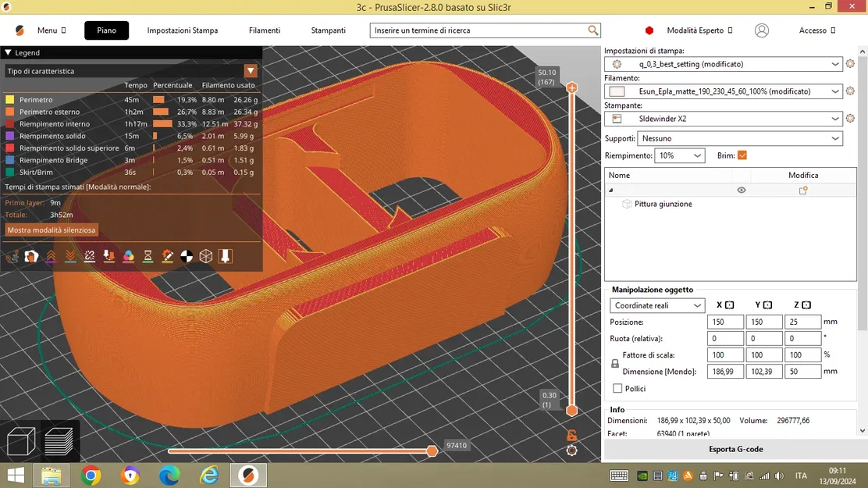Viewport: 868px width, 488px height.
Task: Open the Stampanti tab
Action: coord(329,30)
